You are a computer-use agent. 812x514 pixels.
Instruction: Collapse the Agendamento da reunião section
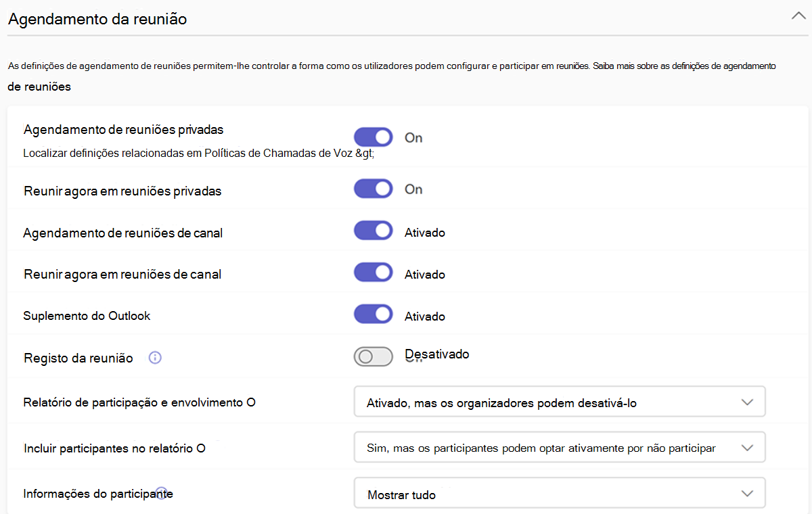(798, 17)
